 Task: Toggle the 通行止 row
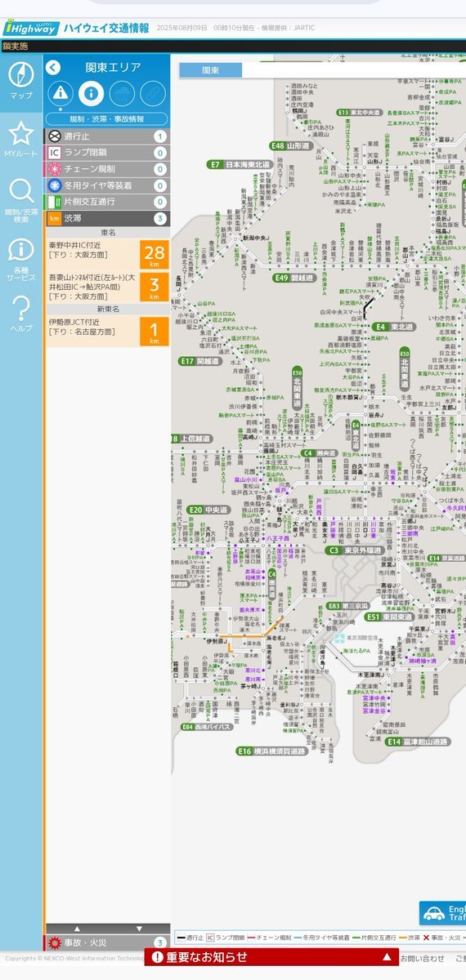[x=107, y=137]
